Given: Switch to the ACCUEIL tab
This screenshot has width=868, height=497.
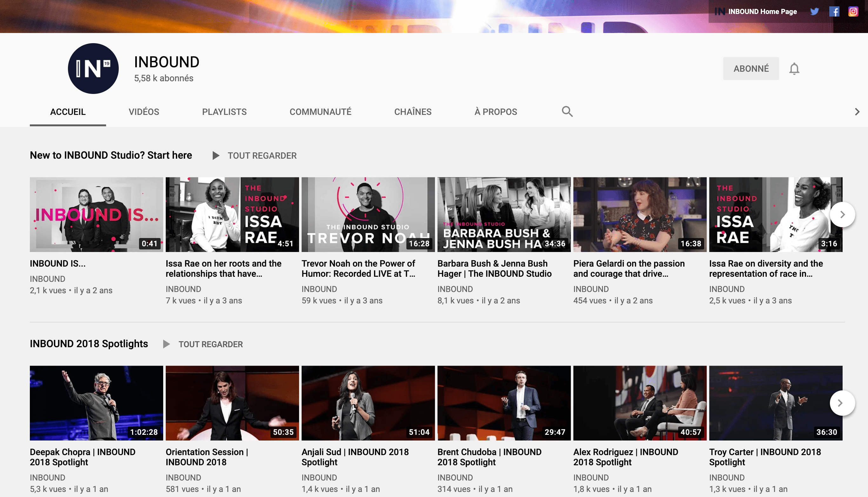Looking at the screenshot, I should (68, 112).
